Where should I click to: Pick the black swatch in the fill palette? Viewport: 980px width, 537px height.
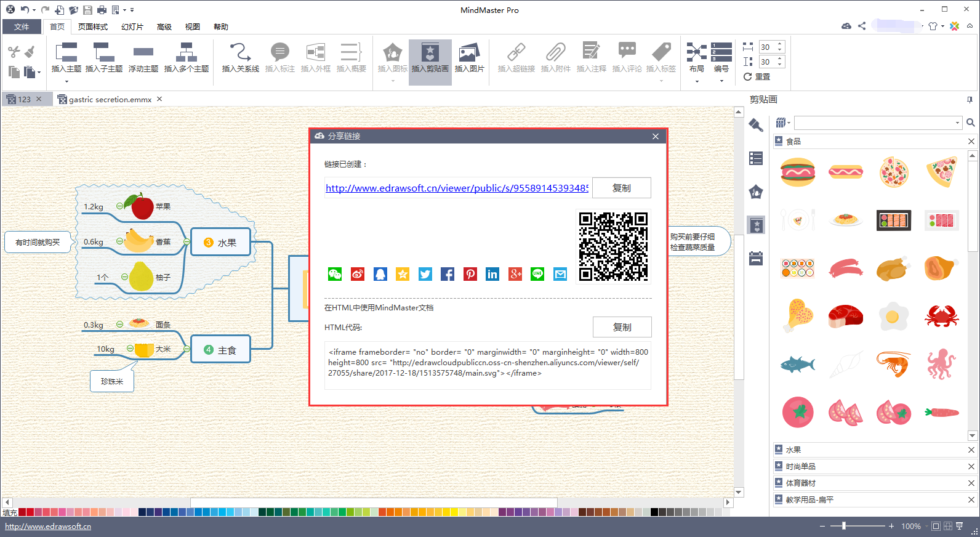654,512
